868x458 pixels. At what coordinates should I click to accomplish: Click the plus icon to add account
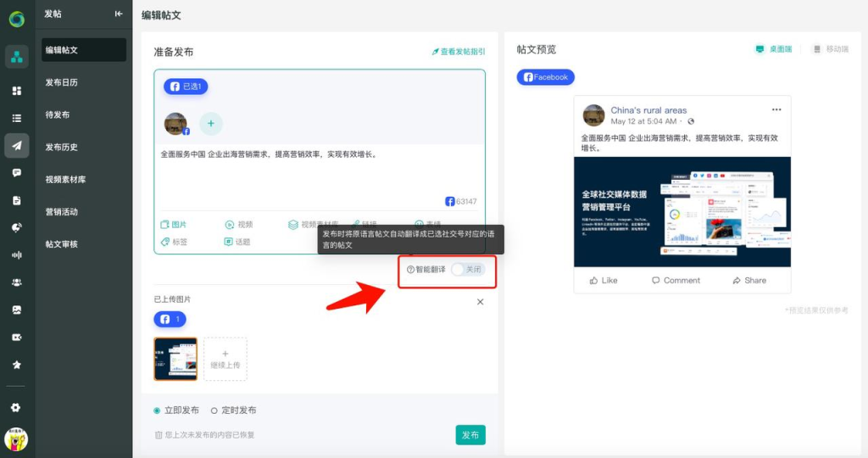point(210,124)
